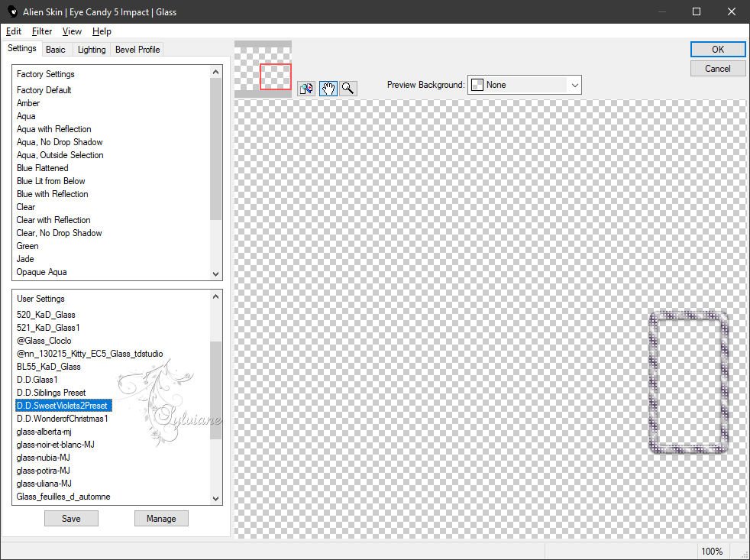Viewport: 750px width, 560px height.
Task: Select the hand pan tool
Action: (328, 89)
